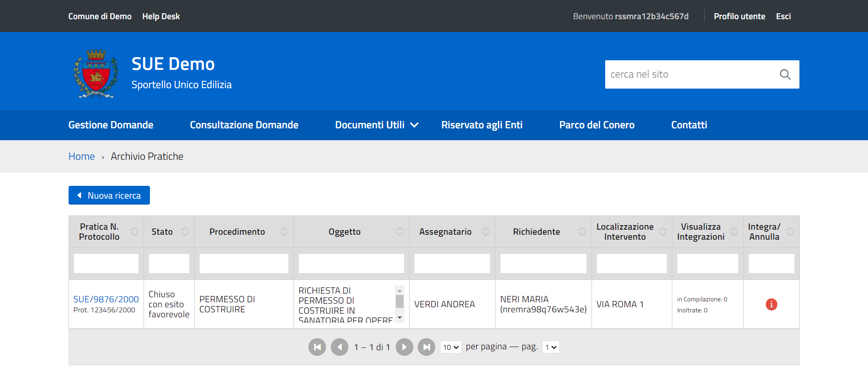This screenshot has height=379, width=868.
Task: Expand the Documenti Utili menu
Action: pos(377,125)
